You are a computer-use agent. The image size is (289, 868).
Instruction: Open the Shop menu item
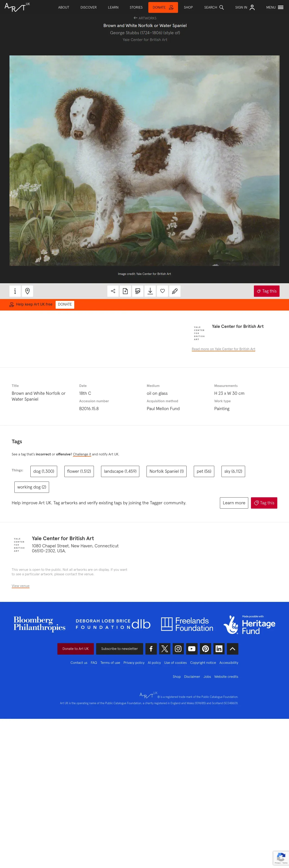[188, 7]
